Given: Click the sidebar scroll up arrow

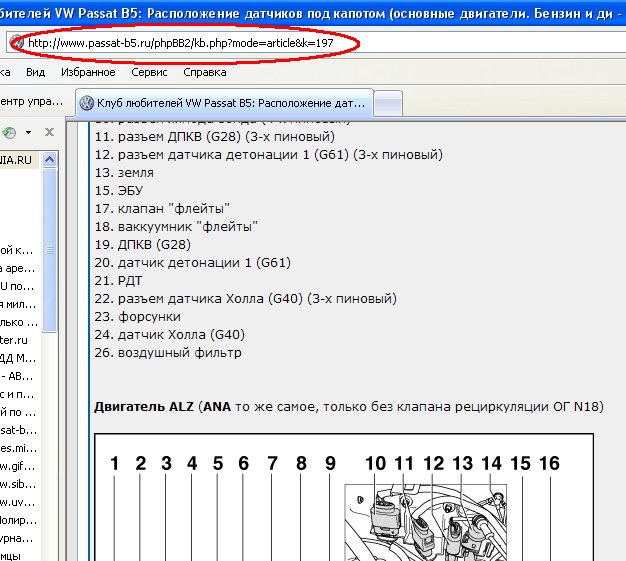Looking at the screenshot, I should coord(50,160).
